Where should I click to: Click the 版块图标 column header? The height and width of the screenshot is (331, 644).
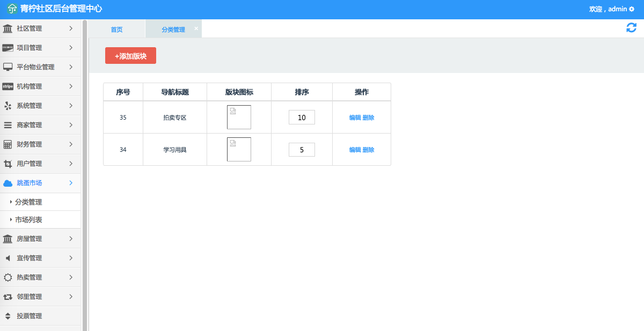(x=239, y=92)
